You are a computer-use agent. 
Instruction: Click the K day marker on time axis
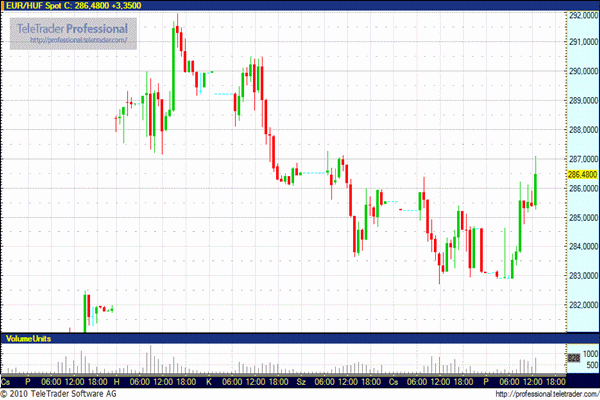208,381
